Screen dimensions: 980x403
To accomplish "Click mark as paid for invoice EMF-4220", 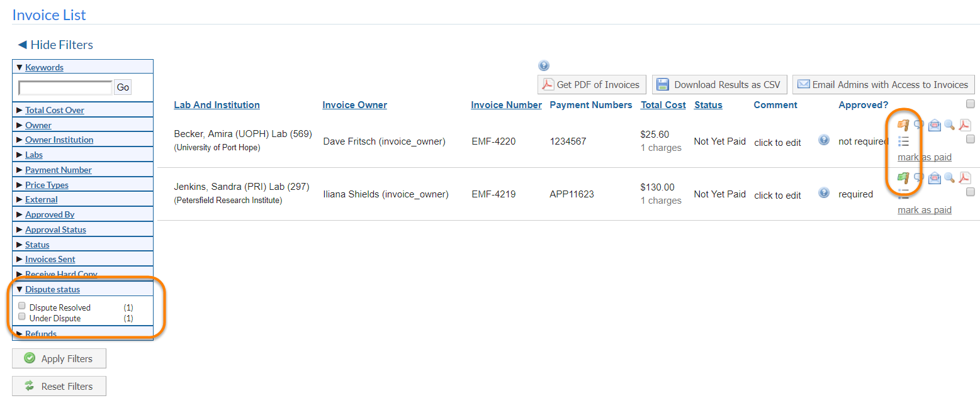I will click(x=924, y=157).
